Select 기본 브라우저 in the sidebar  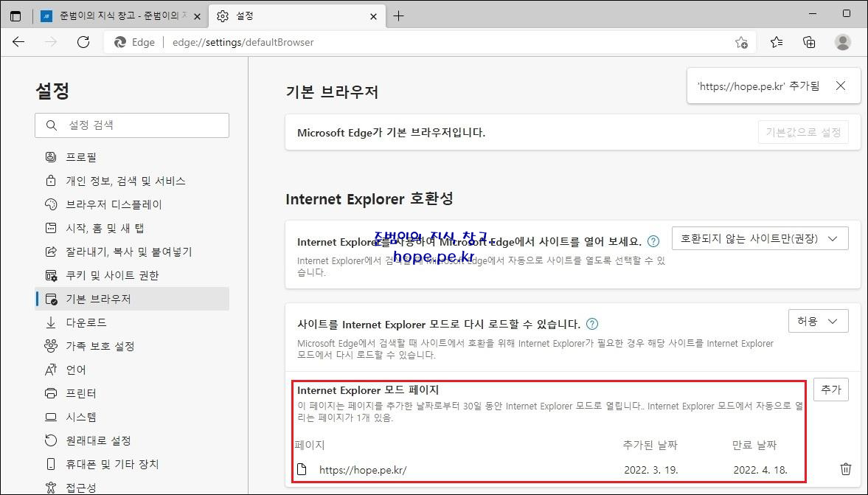pyautogui.click(x=132, y=299)
